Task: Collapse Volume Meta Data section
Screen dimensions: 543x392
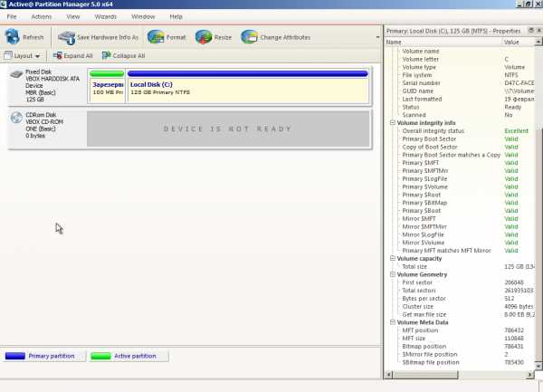Action: click(x=393, y=322)
